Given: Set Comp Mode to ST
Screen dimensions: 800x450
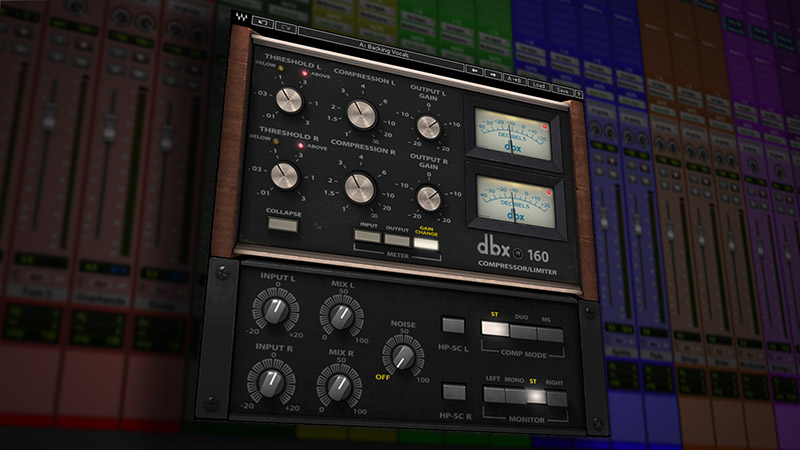Looking at the screenshot, I should (495, 329).
